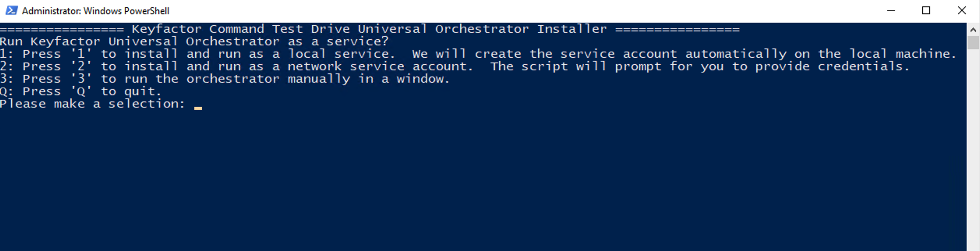The image size is (980, 251).
Task: Open the PowerShell icon system menu
Action: (11, 11)
